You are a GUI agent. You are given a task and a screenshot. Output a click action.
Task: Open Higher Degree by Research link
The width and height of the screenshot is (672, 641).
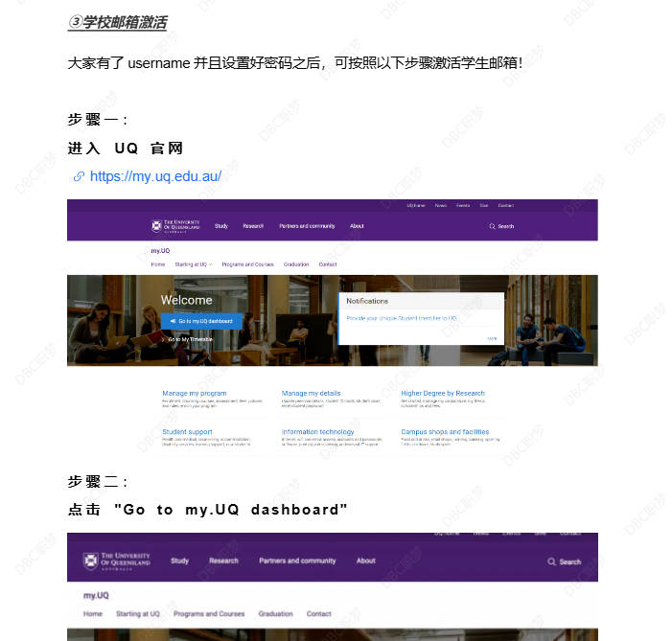click(443, 394)
